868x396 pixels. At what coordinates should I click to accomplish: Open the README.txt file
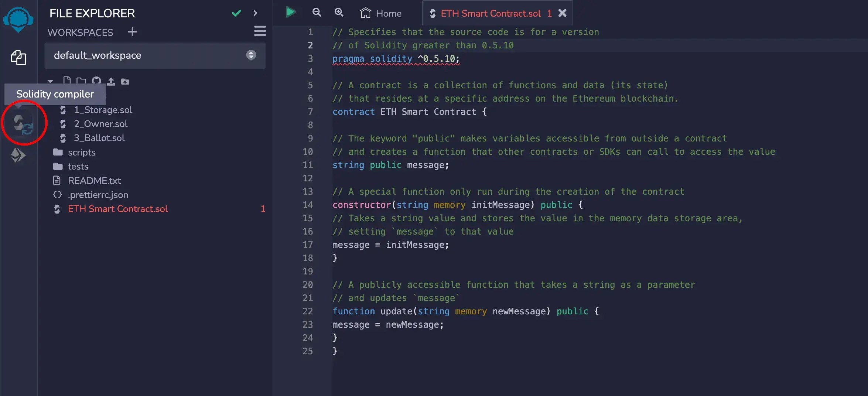[94, 181]
